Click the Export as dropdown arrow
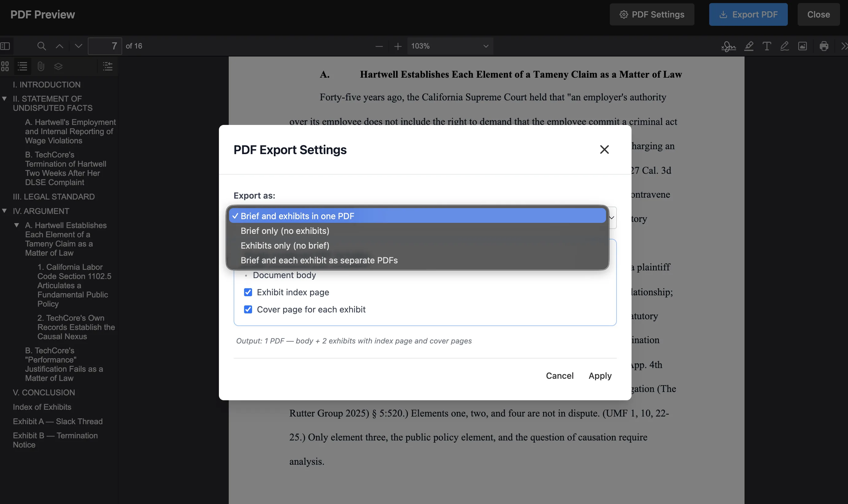This screenshot has height=504, width=848. 612,218
